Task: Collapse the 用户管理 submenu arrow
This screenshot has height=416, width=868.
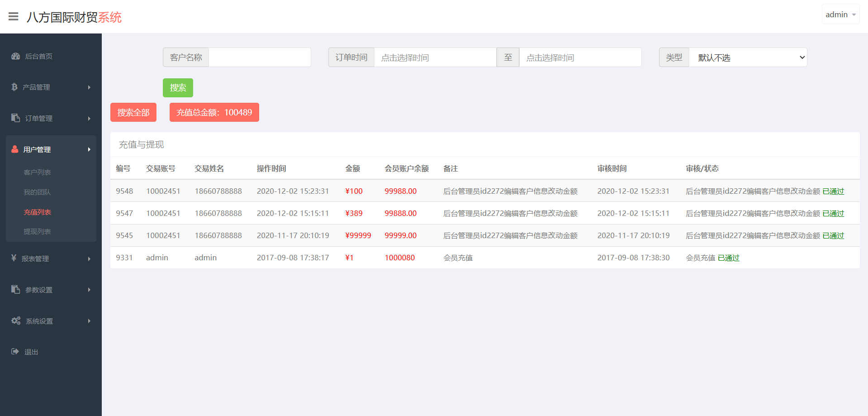Action: [89, 149]
